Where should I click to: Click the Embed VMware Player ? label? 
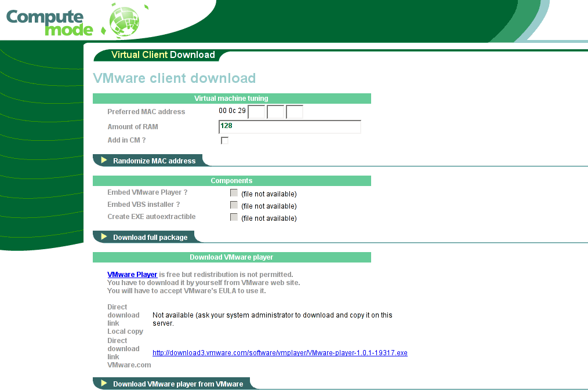click(x=147, y=192)
